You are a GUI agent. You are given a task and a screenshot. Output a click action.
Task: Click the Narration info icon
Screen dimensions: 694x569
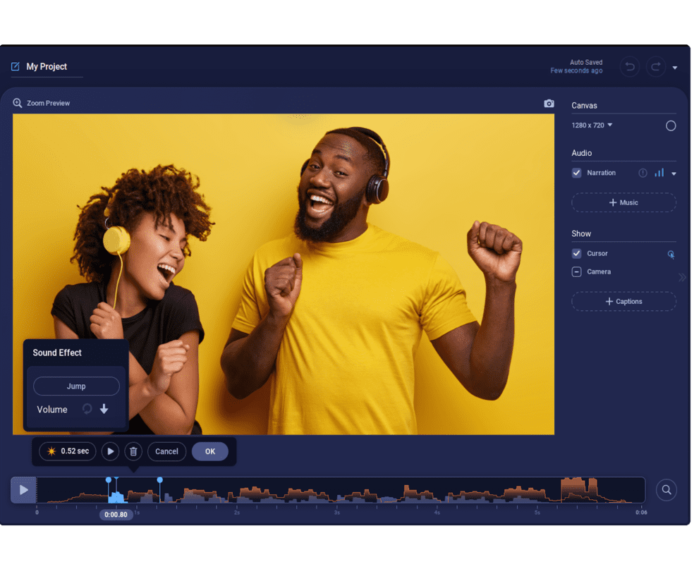[x=643, y=173]
